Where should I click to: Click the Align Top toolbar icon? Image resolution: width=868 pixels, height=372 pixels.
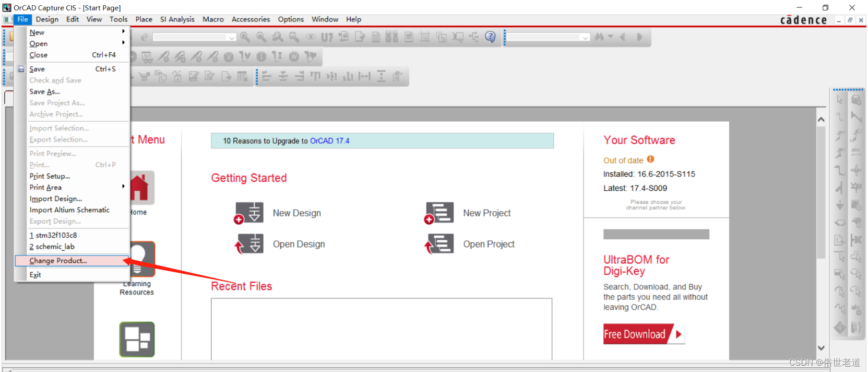pos(315,76)
